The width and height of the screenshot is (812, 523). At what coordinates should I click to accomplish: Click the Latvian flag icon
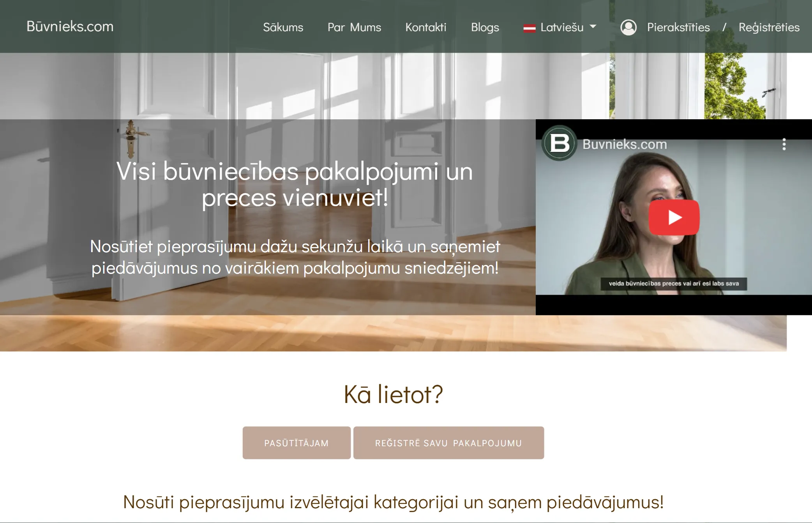530,27
